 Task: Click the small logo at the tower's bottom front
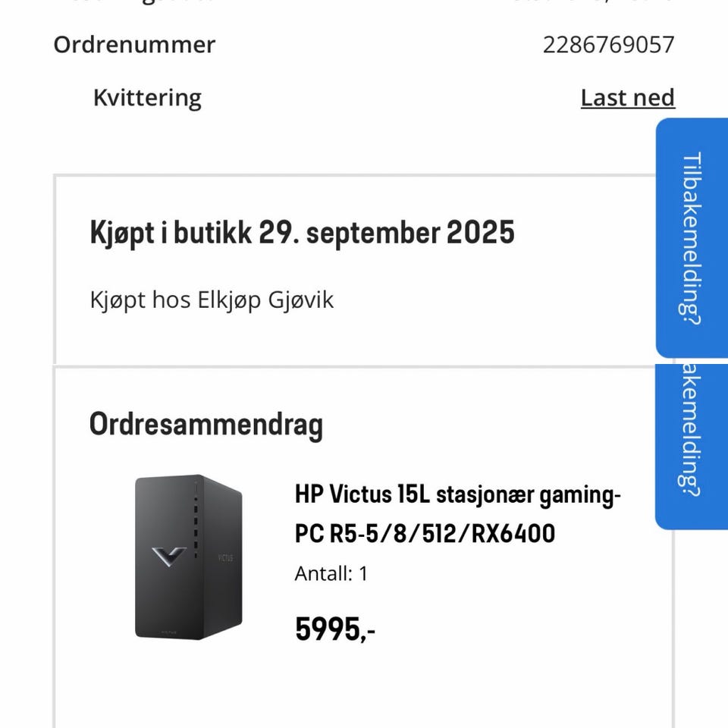point(169,632)
